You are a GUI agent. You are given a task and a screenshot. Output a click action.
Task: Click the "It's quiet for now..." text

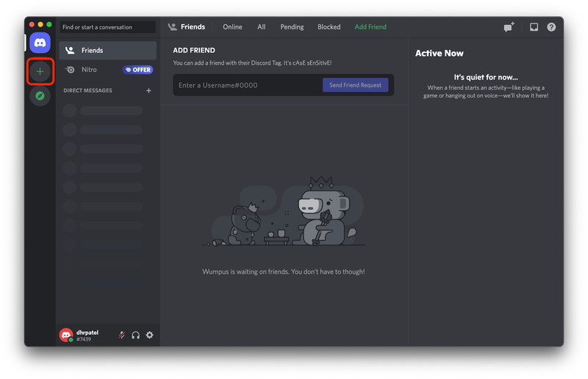[486, 77]
